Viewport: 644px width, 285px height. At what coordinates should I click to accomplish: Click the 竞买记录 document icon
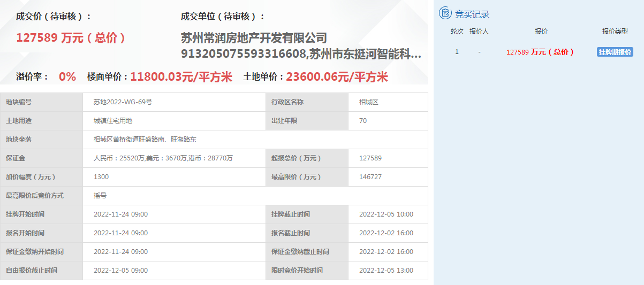tap(445, 14)
